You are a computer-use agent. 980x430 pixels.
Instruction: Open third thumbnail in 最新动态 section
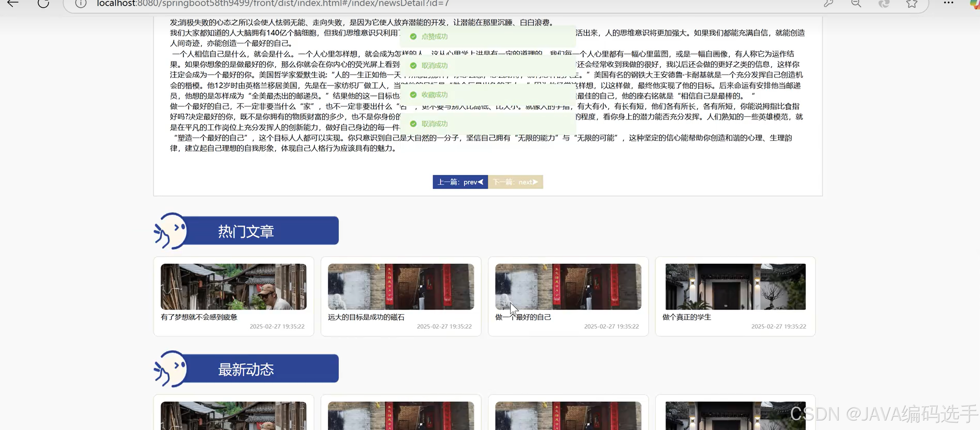568,416
